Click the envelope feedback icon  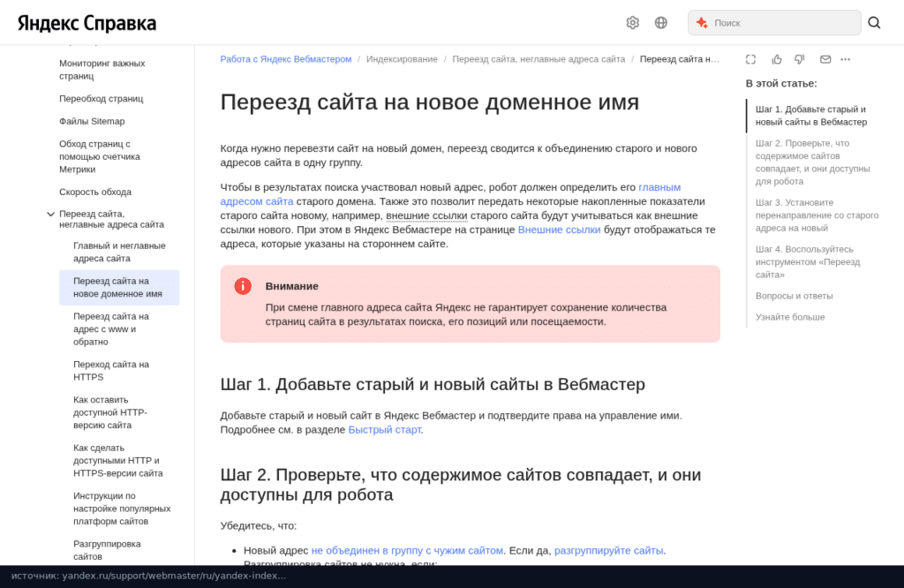click(825, 59)
